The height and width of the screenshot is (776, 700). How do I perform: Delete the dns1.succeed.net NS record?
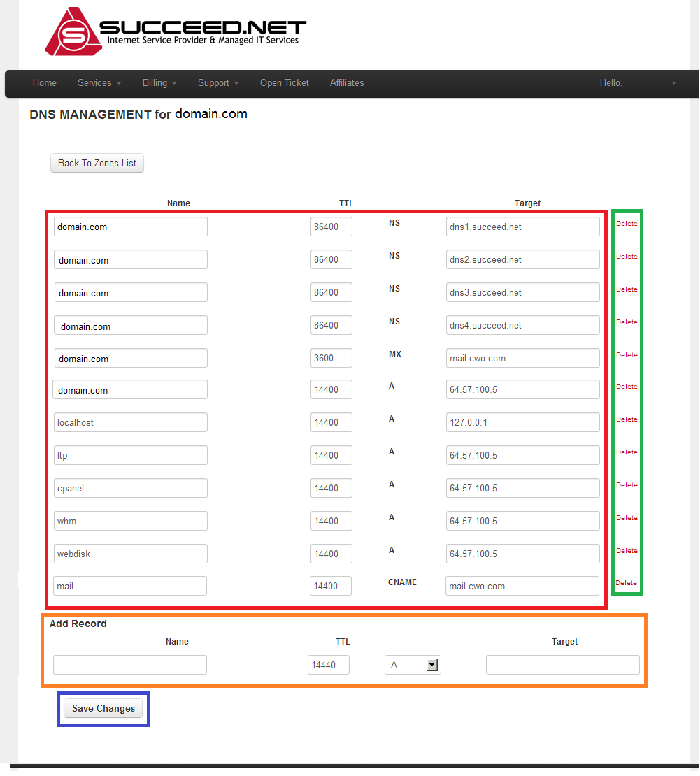tap(626, 223)
